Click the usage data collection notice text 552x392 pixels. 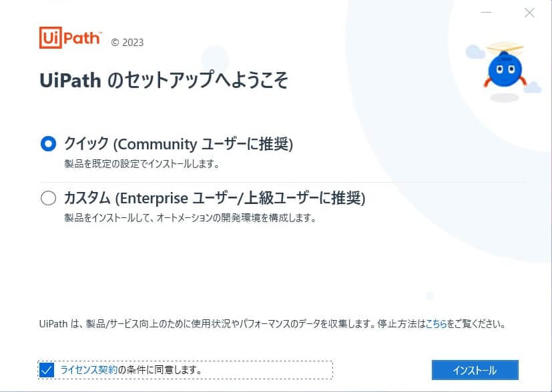click(272, 323)
